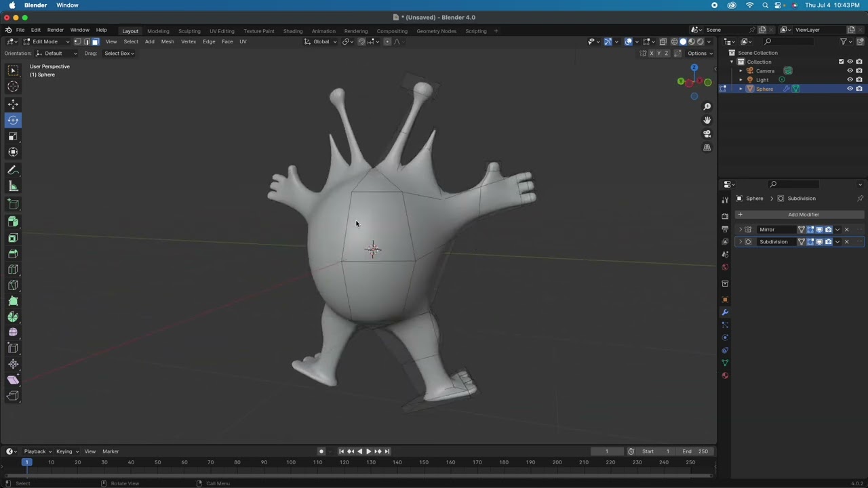Click the pan hand icon in viewport
This screenshot has width=868, height=488.
[707, 120]
